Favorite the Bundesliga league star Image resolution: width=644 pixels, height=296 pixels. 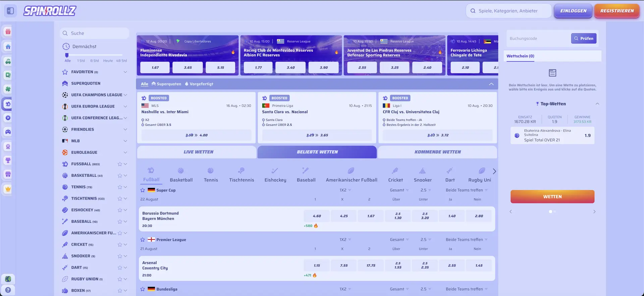[x=143, y=289]
